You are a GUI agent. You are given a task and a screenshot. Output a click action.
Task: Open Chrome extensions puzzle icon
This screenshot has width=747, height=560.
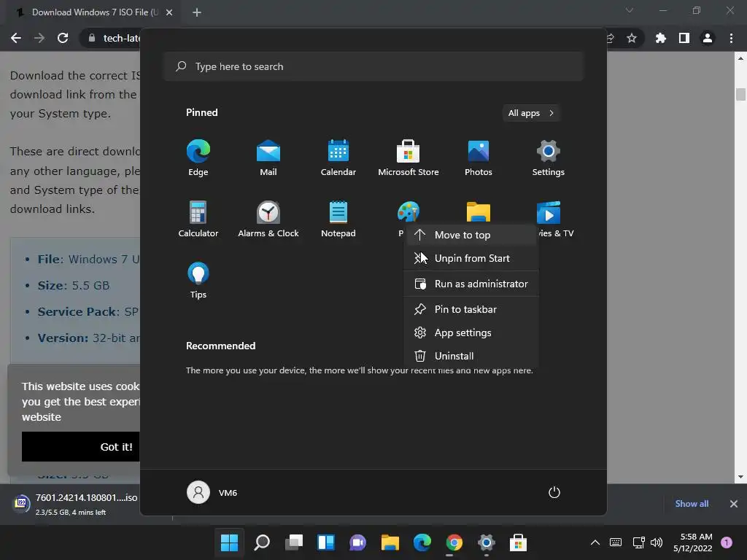661,38
